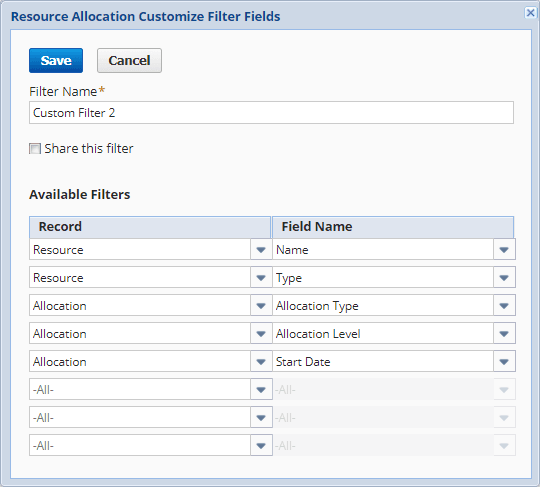Open the Allocation Type field dropdown

coord(504,305)
